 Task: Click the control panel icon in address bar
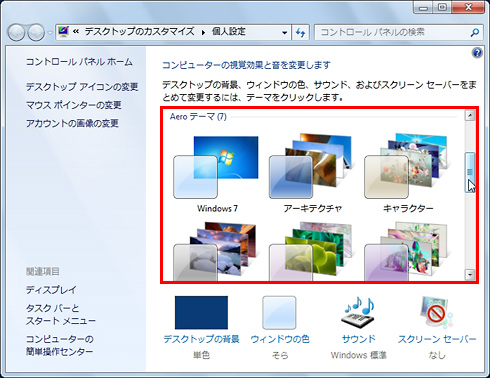coord(63,32)
